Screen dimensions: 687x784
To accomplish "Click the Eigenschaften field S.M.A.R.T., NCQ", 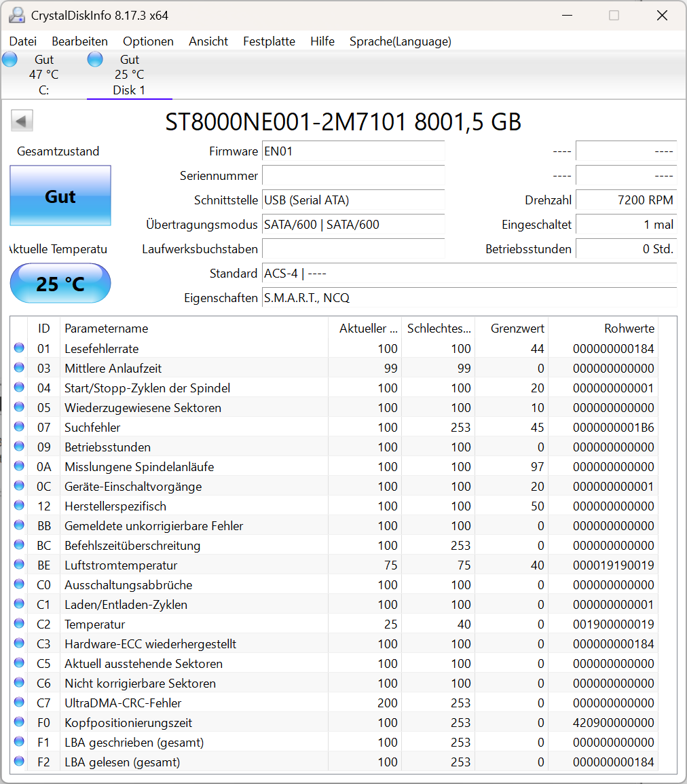I will [x=470, y=298].
